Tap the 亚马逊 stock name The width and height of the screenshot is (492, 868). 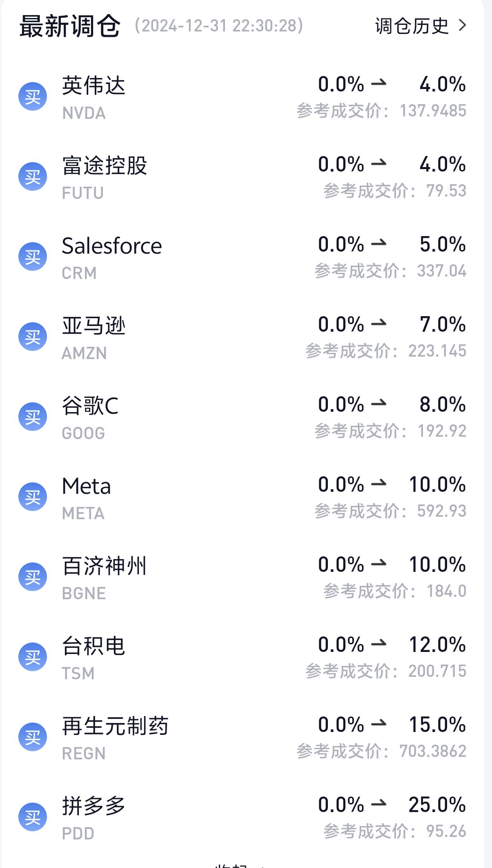[94, 326]
